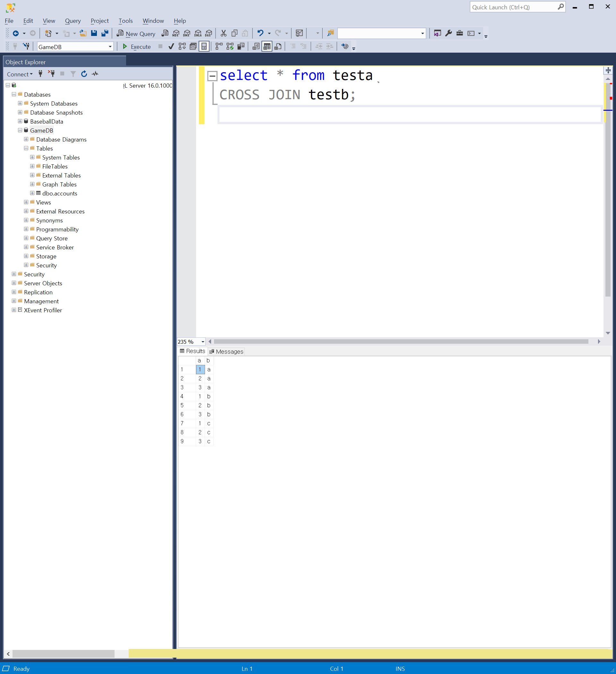616x674 pixels.
Task: Click the Open File folder icon
Action: 83,33
